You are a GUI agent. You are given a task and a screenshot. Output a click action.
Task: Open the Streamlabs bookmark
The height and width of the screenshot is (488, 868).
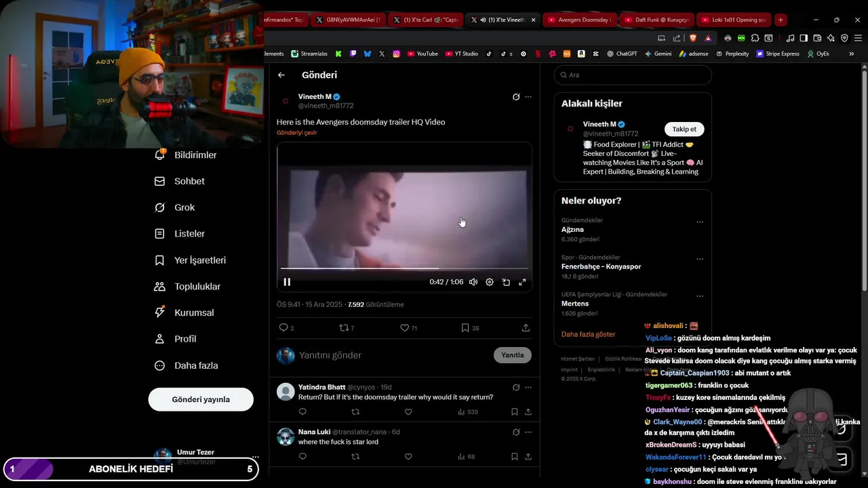(x=309, y=54)
